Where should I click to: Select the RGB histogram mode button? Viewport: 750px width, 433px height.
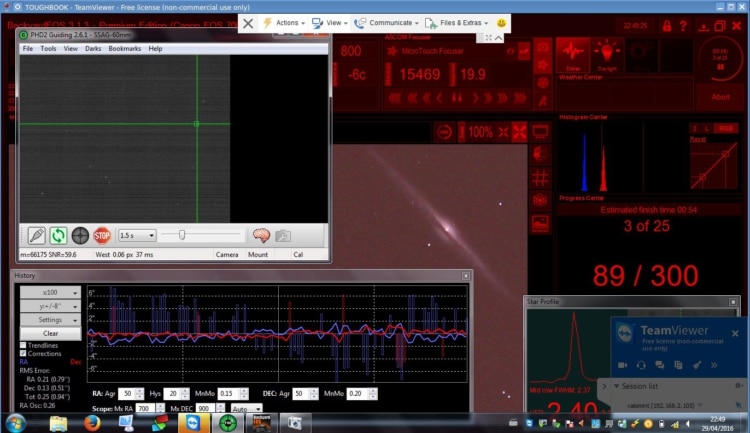726,128
